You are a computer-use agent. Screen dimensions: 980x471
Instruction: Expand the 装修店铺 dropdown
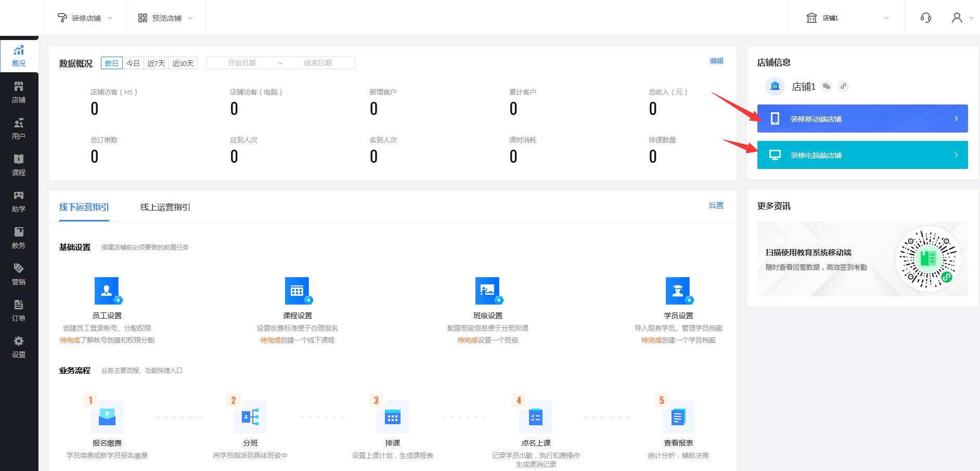click(85, 18)
